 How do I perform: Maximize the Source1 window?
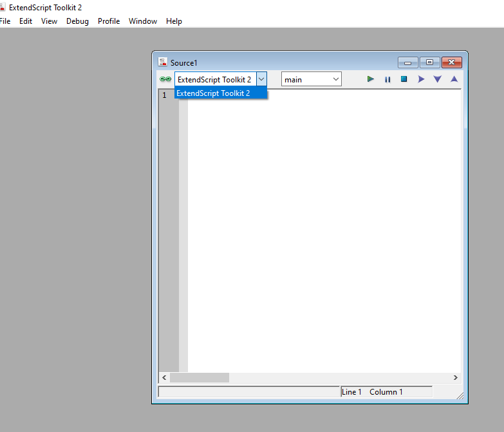pyautogui.click(x=430, y=62)
